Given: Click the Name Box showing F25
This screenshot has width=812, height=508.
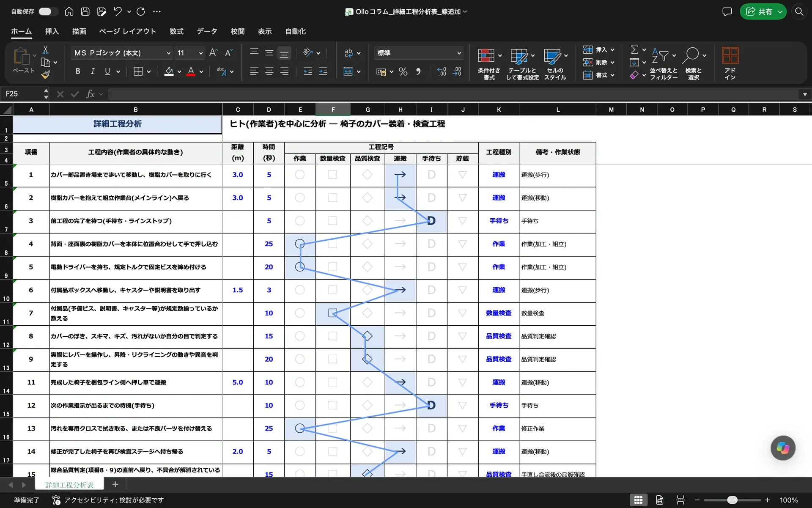Looking at the screenshot, I should [22, 94].
